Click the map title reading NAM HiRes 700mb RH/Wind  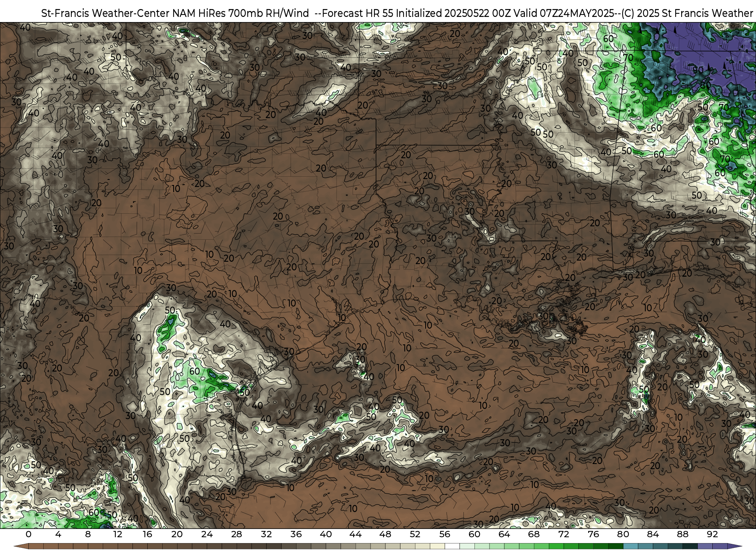pos(241,13)
